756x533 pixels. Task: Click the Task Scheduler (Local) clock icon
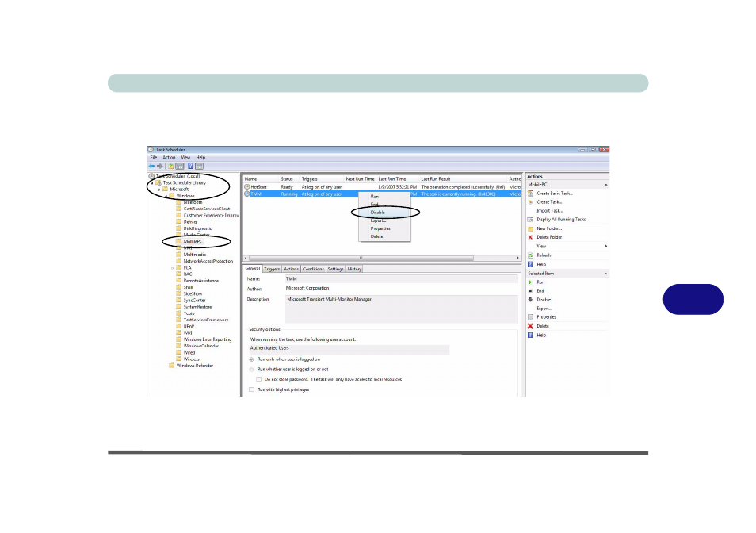coord(151,176)
